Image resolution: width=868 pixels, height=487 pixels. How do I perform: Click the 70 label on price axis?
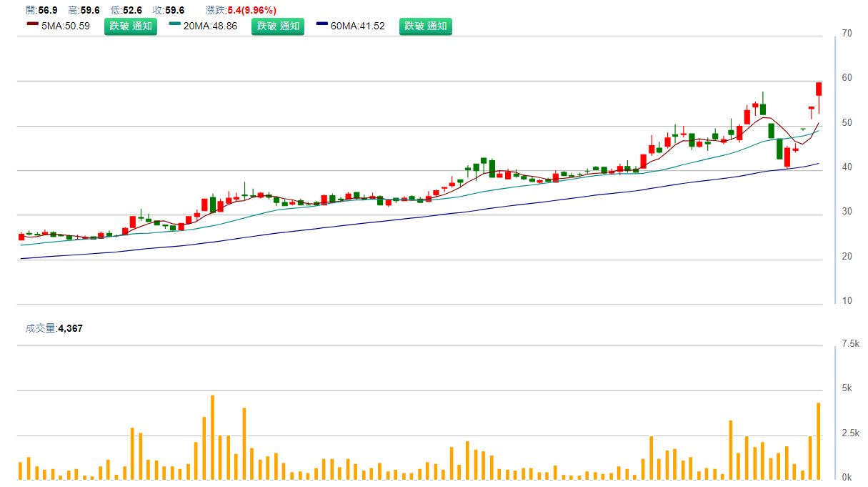pos(847,34)
